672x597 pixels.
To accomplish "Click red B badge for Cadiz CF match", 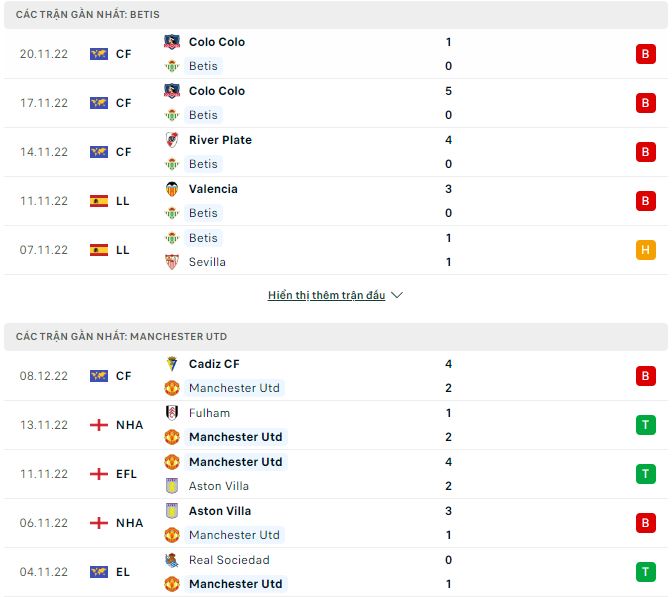I will 645,376.
